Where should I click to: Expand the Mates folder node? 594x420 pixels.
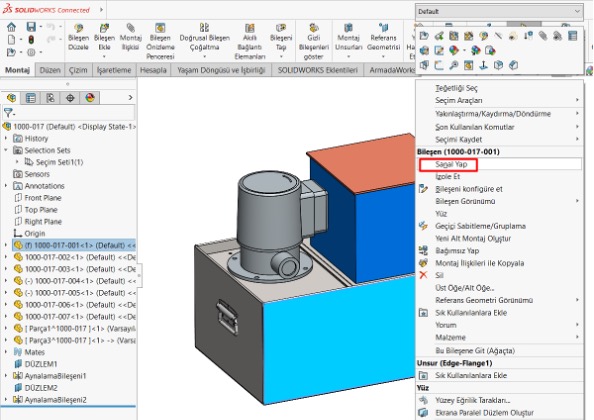point(6,352)
